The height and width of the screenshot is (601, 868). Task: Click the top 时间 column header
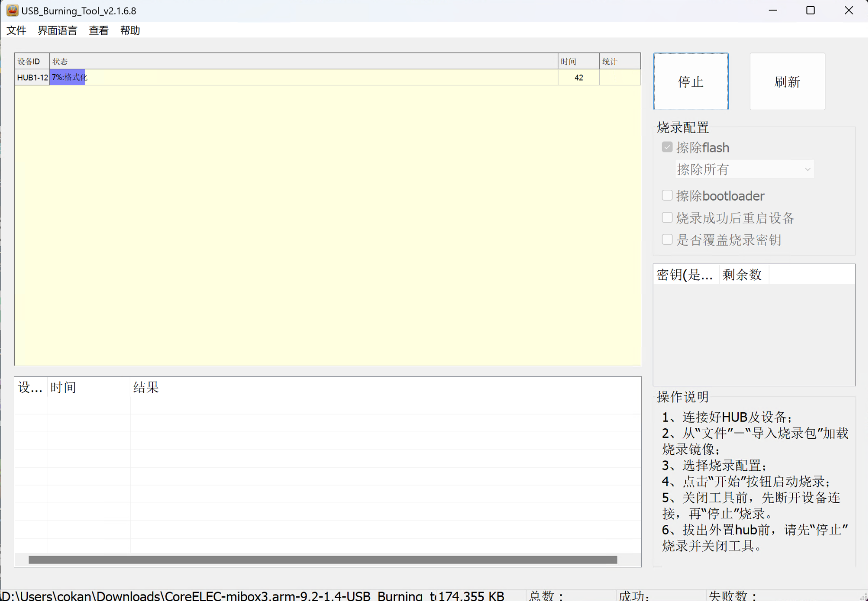578,62
